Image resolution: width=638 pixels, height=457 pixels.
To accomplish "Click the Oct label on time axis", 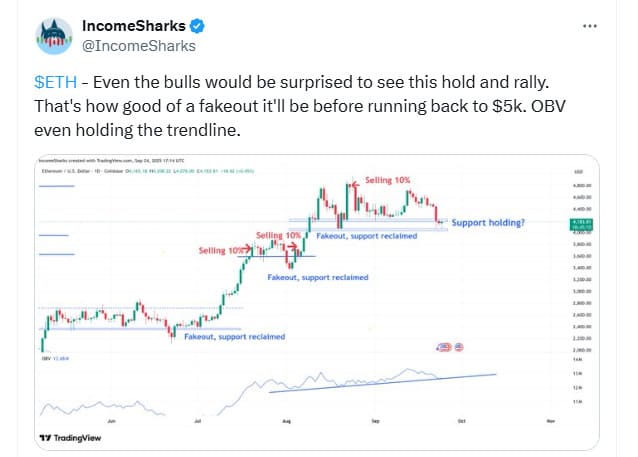I will 461,421.
